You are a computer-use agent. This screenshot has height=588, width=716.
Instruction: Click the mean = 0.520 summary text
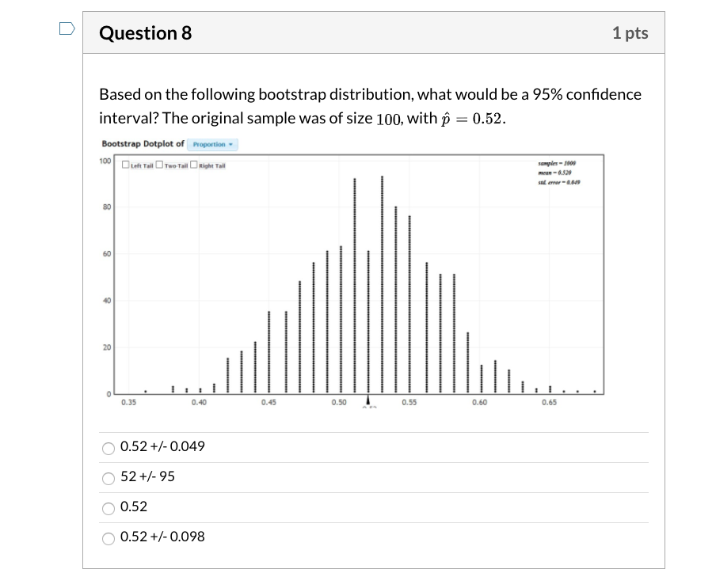[554, 173]
